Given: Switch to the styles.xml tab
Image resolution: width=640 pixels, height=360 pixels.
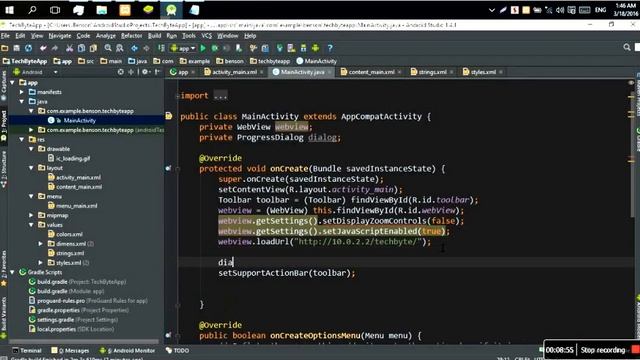Looking at the screenshot, I should (x=483, y=72).
